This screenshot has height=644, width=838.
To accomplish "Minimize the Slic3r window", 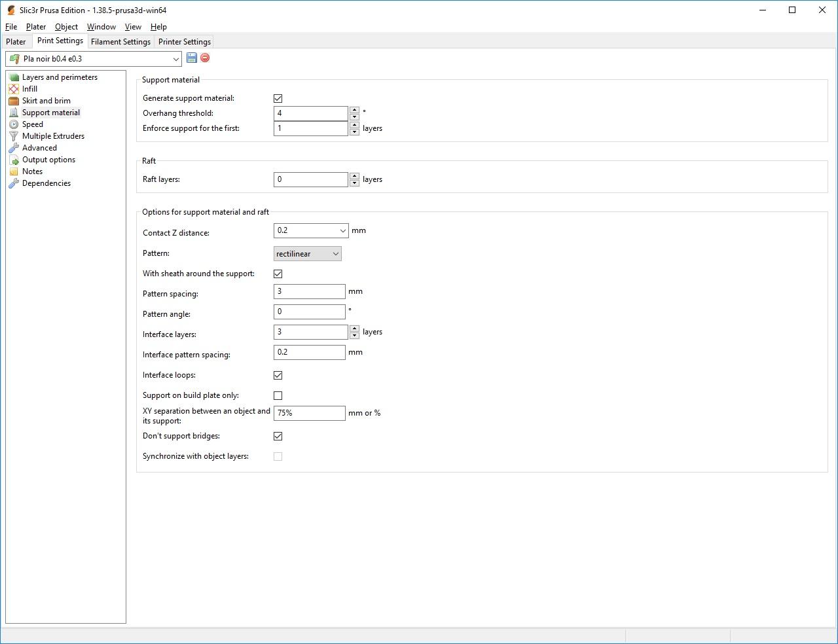I will tap(763, 10).
